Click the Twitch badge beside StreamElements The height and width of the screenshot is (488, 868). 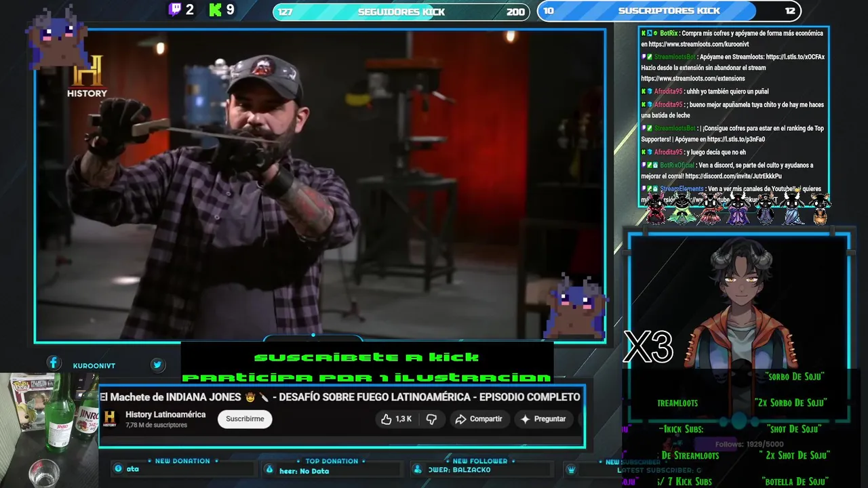644,189
